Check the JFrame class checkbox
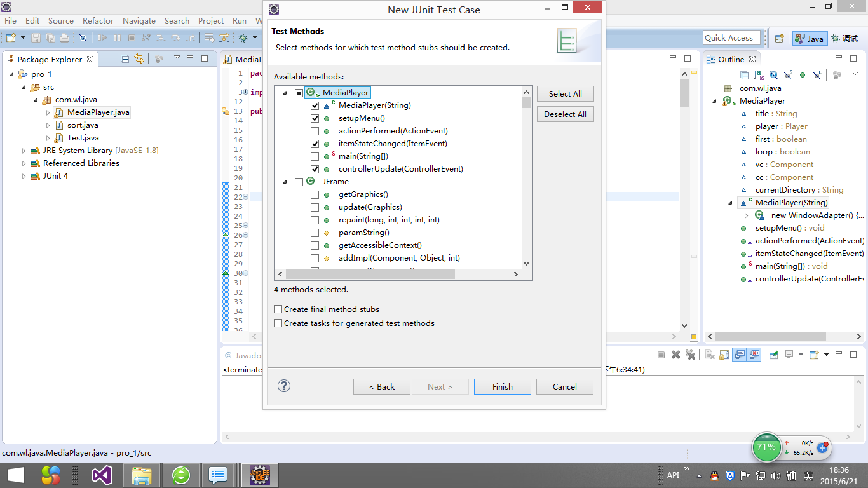Image resolution: width=868 pixels, height=488 pixels. coord(299,182)
